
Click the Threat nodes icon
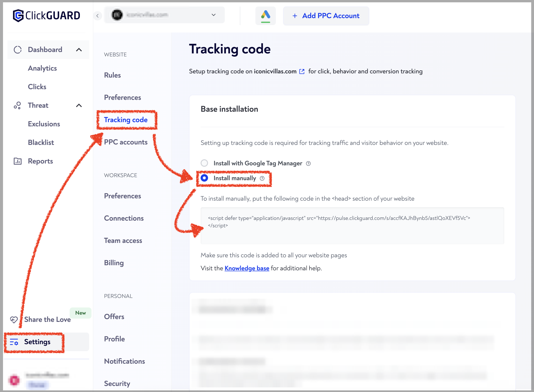point(17,105)
